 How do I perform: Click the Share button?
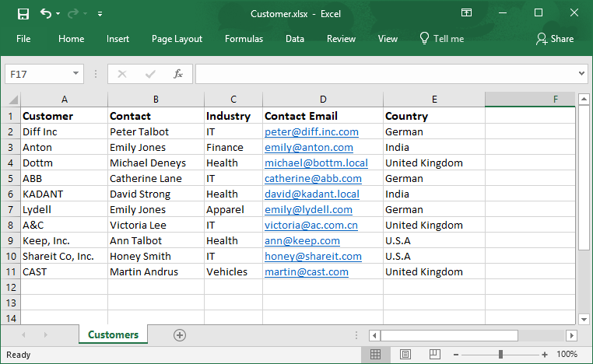coord(555,39)
